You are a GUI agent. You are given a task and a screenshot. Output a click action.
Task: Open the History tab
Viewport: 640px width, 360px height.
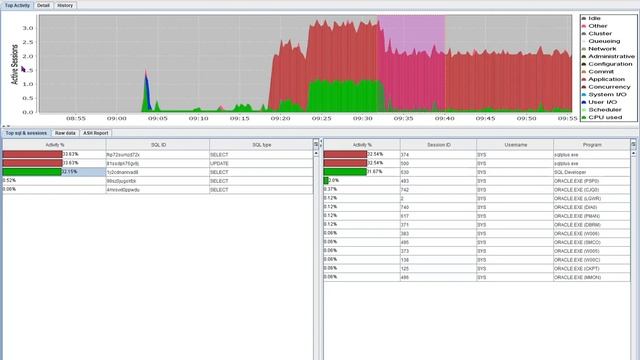pyautogui.click(x=65, y=5)
